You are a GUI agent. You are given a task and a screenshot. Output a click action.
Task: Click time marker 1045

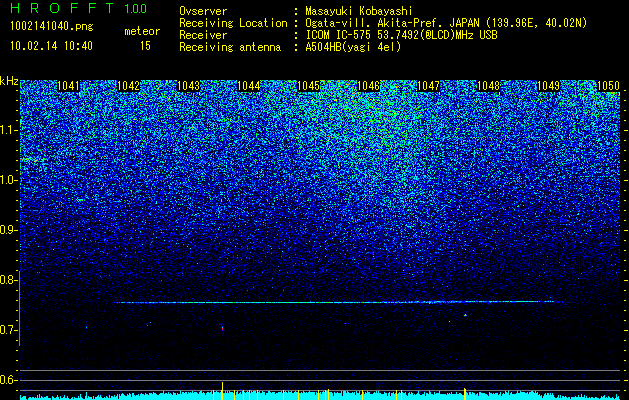click(308, 86)
